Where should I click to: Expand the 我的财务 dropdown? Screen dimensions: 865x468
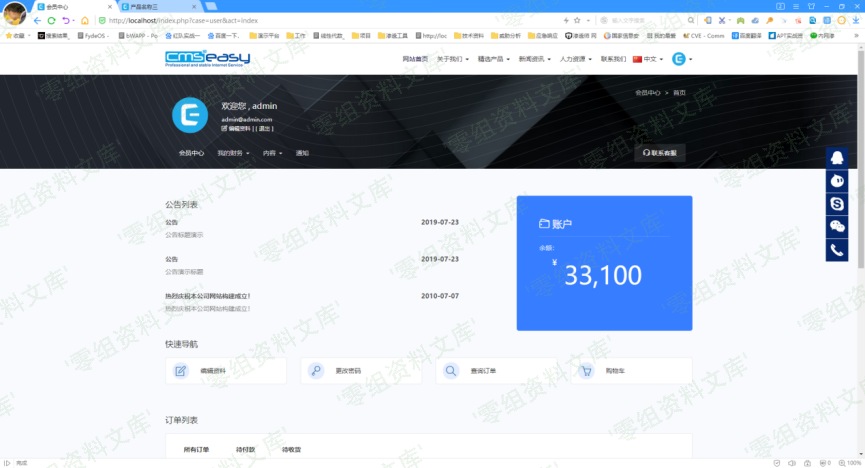233,153
